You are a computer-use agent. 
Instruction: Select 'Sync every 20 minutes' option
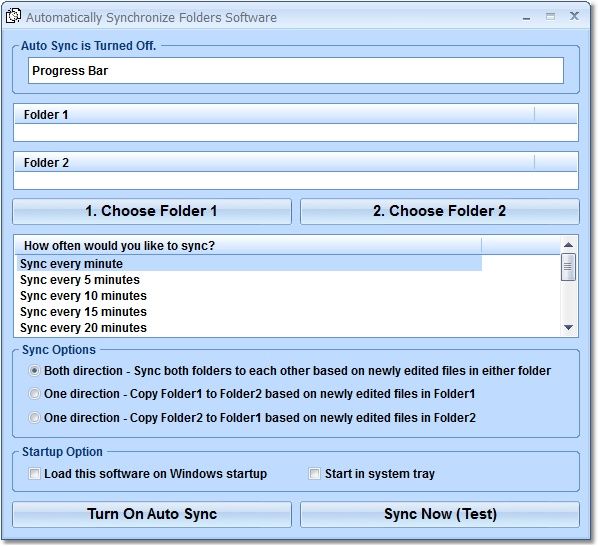[249, 328]
